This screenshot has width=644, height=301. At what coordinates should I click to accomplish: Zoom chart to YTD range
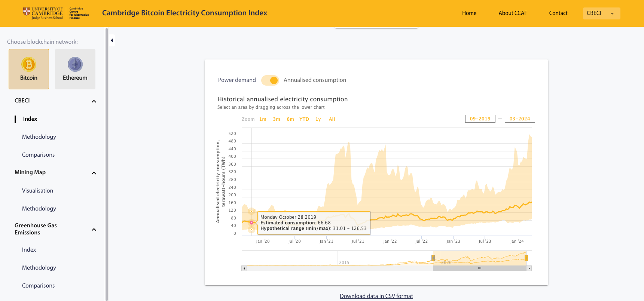pyautogui.click(x=304, y=119)
